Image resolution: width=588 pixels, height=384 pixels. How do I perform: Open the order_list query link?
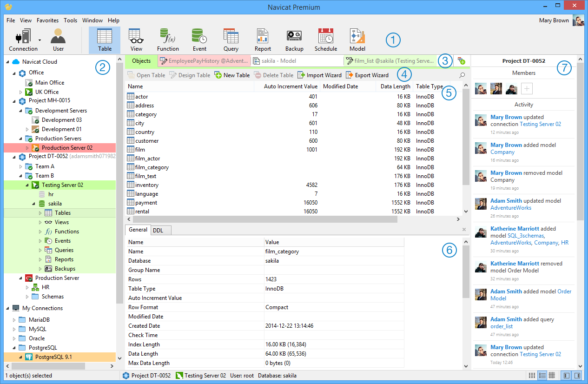pos(502,326)
